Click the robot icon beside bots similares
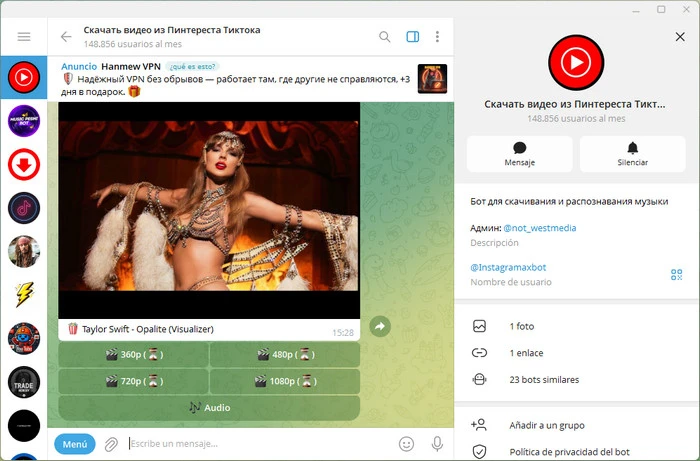The width and height of the screenshot is (700, 461). [x=479, y=380]
